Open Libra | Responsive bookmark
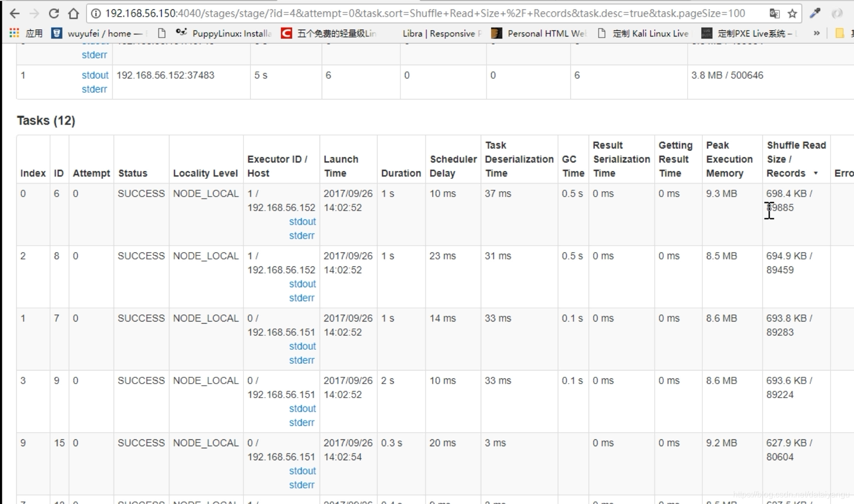Image resolution: width=854 pixels, height=504 pixels. [442, 33]
